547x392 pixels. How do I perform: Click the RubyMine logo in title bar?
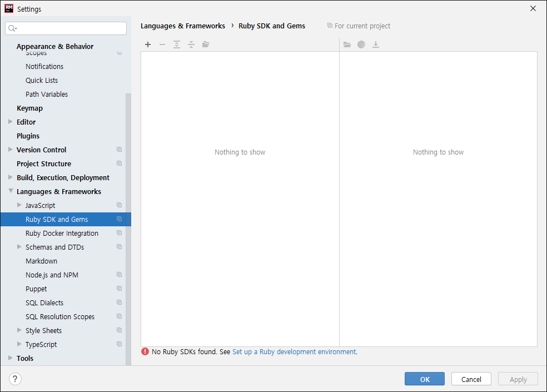click(x=9, y=8)
